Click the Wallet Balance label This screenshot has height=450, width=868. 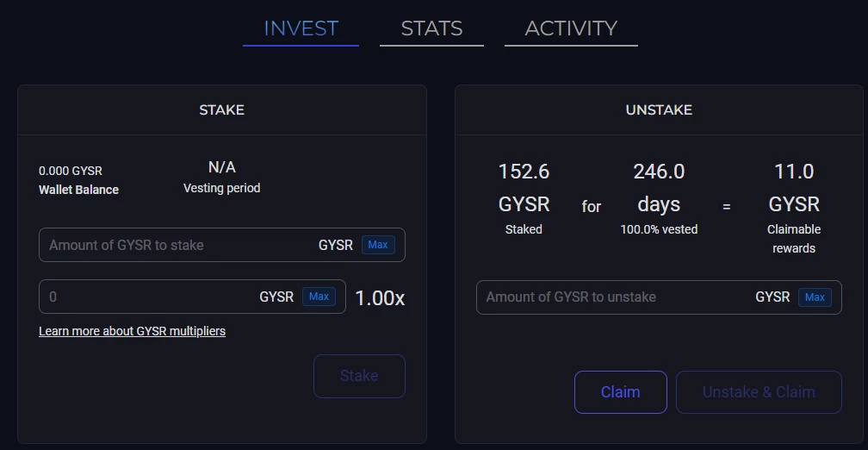tap(78, 190)
